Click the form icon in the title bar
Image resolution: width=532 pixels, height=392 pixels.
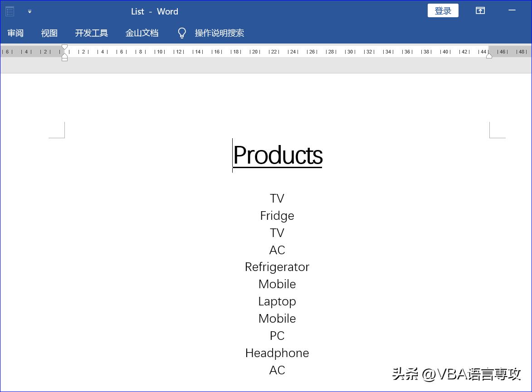[x=10, y=11]
